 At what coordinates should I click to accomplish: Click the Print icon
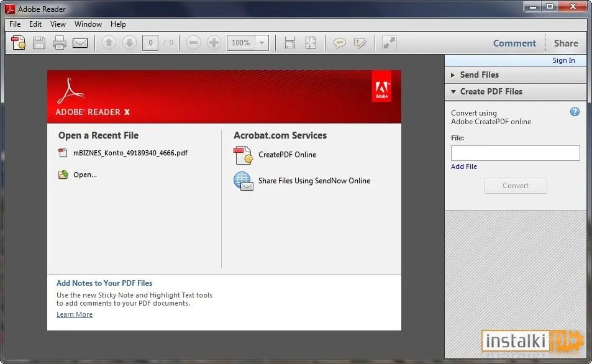coord(59,42)
